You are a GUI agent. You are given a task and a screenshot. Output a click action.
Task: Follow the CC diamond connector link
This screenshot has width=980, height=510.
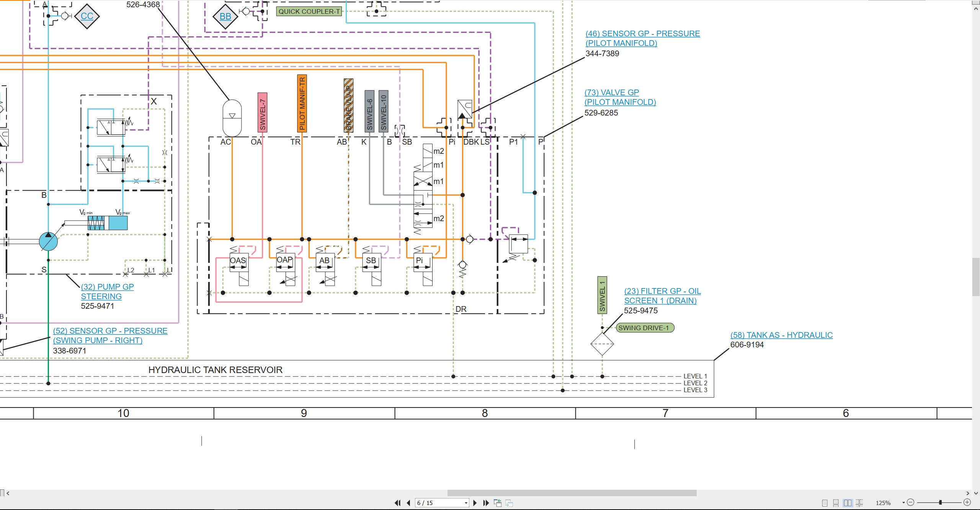(x=87, y=16)
